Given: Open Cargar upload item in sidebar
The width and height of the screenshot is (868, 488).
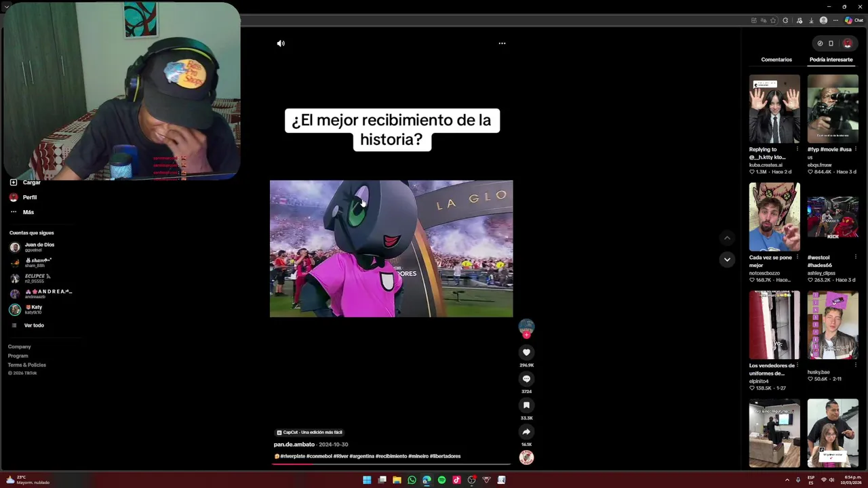Looking at the screenshot, I should (25, 182).
